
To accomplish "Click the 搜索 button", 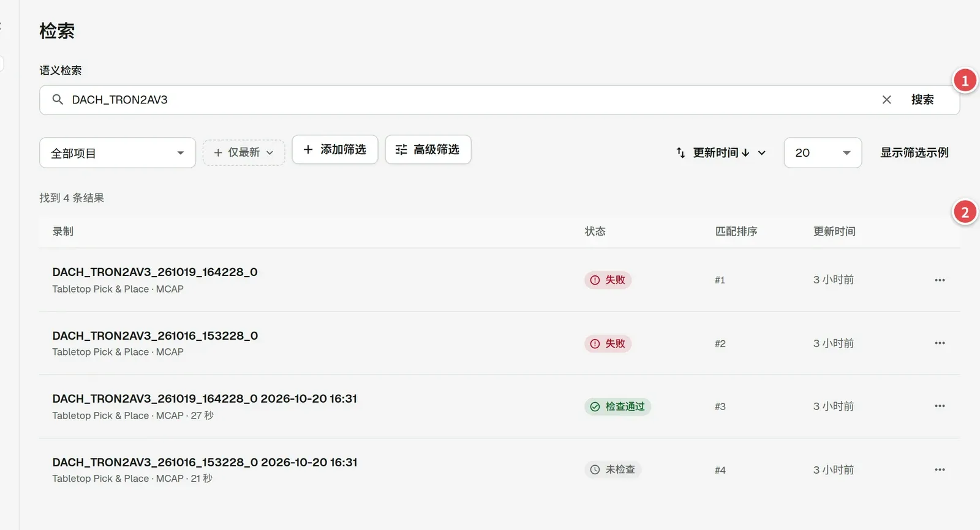I will pyautogui.click(x=922, y=100).
